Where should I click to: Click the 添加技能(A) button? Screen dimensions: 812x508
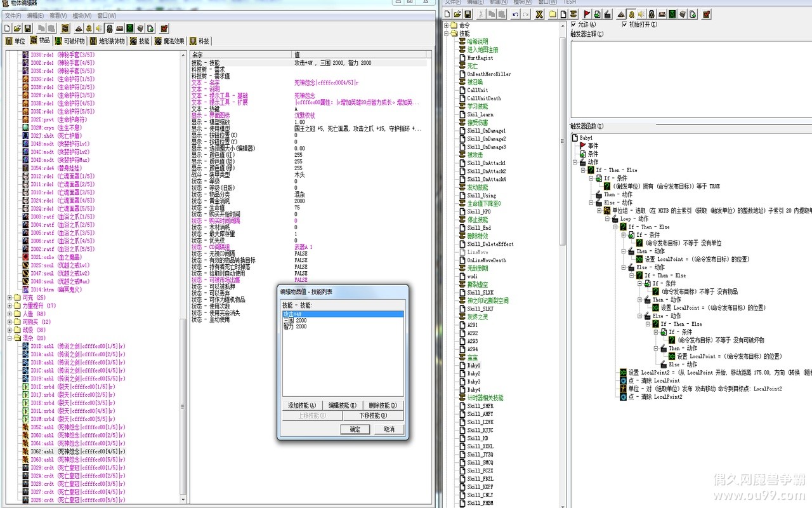point(301,406)
